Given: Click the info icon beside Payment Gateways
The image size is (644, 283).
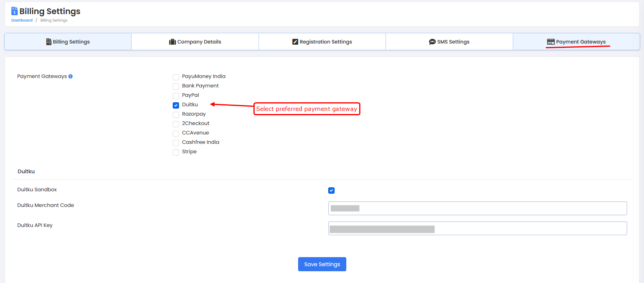Looking at the screenshot, I should pyautogui.click(x=71, y=76).
